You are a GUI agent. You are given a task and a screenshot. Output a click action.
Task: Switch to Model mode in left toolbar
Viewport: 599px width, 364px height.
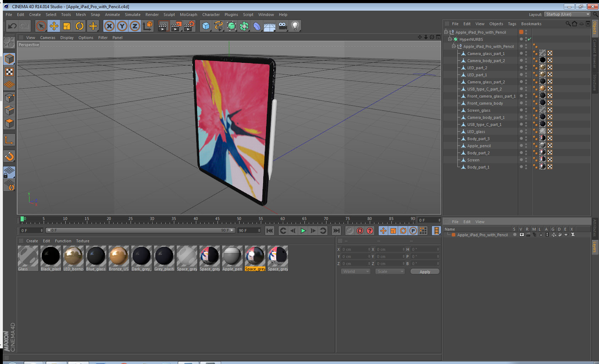(9, 59)
